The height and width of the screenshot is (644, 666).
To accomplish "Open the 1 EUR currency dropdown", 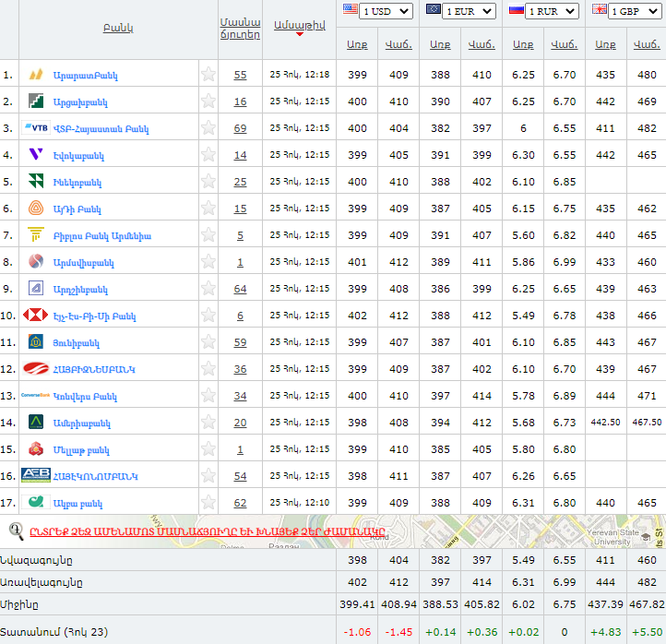I will [x=469, y=11].
